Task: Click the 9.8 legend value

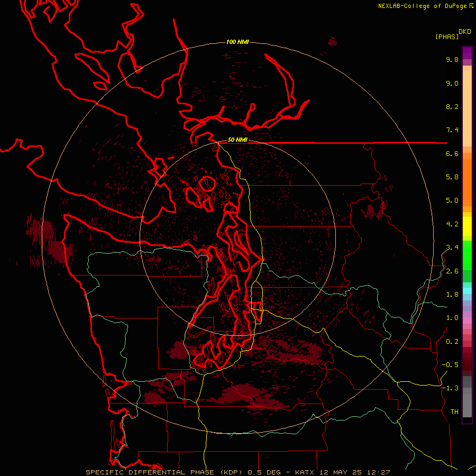Action: pyautogui.click(x=452, y=59)
